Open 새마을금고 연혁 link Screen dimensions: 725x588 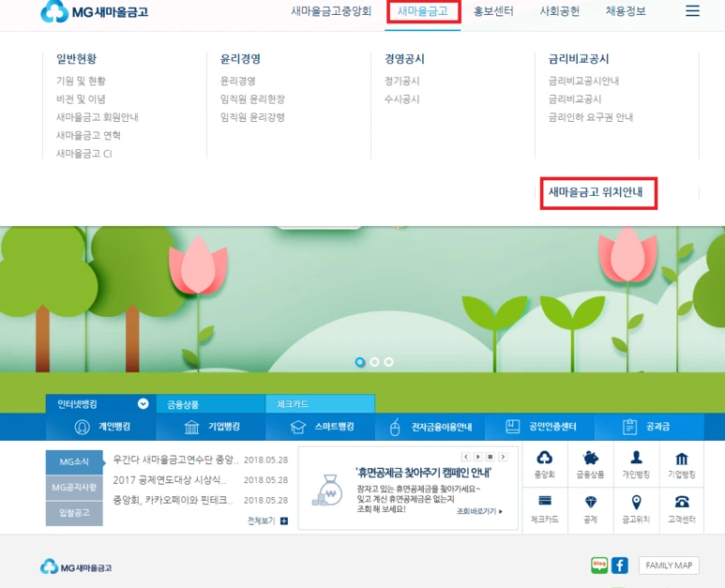click(88, 135)
